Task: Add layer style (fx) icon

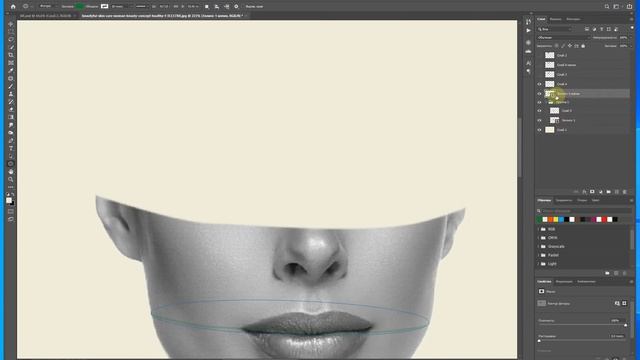Action: 584,191
